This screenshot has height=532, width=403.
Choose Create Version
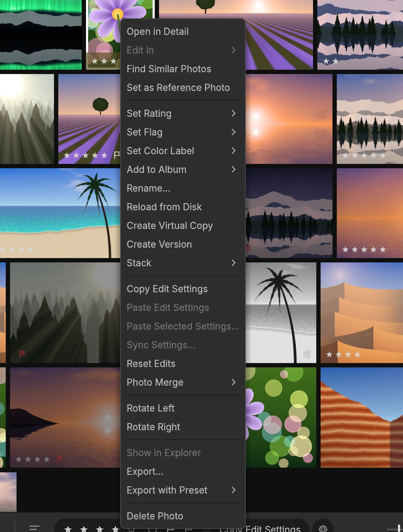183,244
